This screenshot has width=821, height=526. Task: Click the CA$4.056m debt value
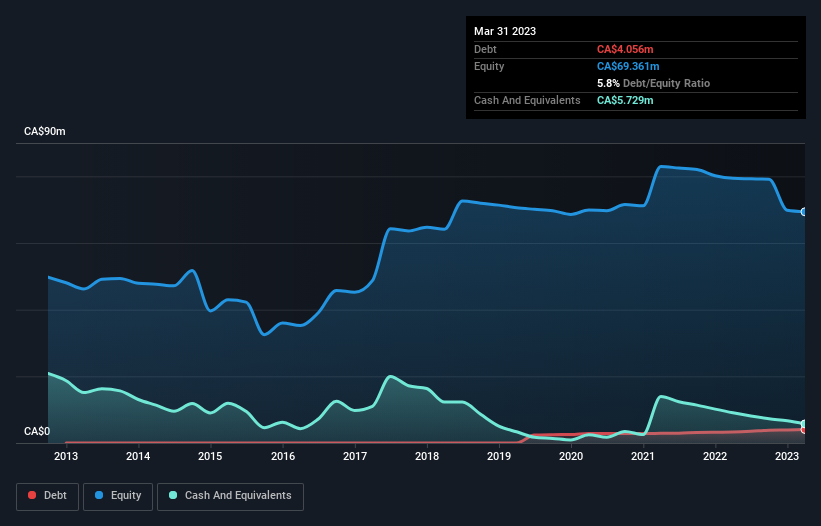(x=625, y=49)
